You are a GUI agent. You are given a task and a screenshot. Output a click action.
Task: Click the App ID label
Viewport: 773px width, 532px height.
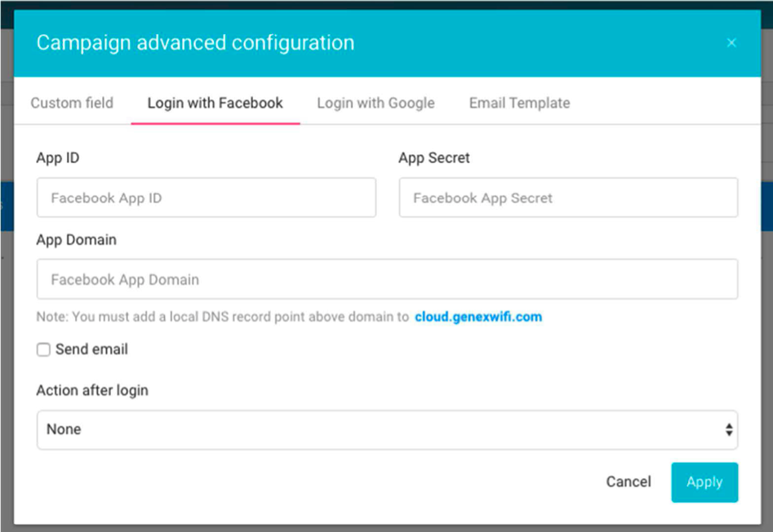click(58, 158)
